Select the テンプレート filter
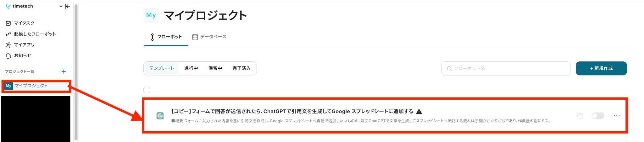Image resolution: width=644 pixels, height=142 pixels. [161, 68]
